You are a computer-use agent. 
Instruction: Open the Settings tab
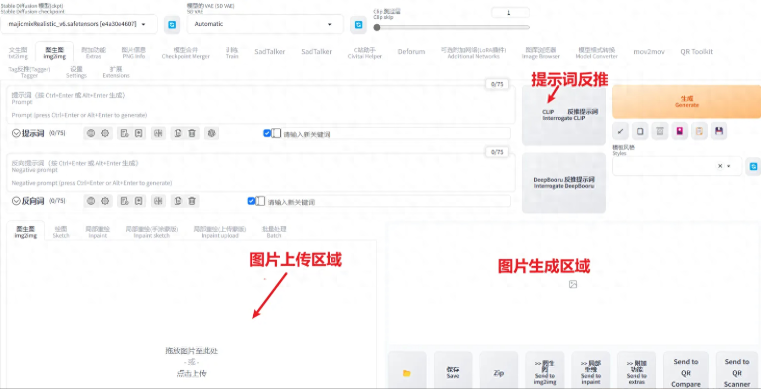[76, 72]
